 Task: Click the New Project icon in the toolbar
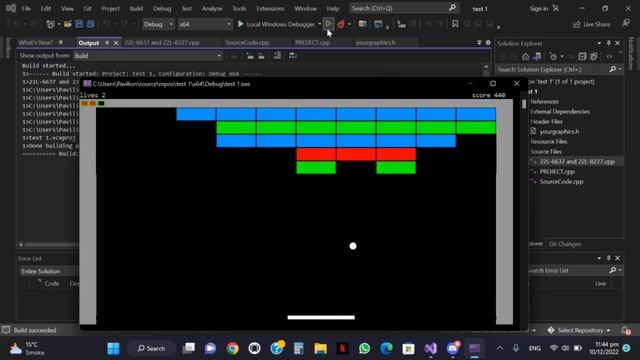coord(50,24)
